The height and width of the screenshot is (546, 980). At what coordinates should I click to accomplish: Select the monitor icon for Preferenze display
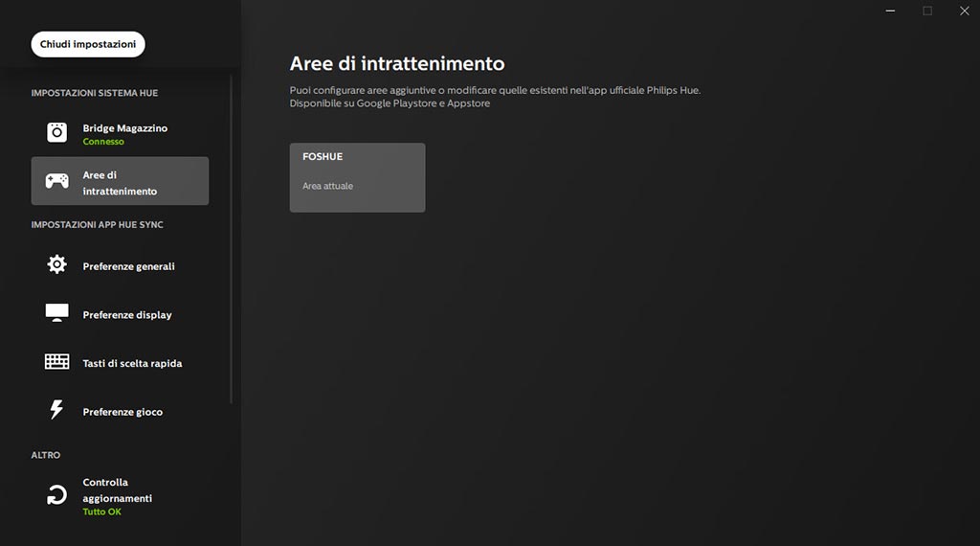click(56, 312)
